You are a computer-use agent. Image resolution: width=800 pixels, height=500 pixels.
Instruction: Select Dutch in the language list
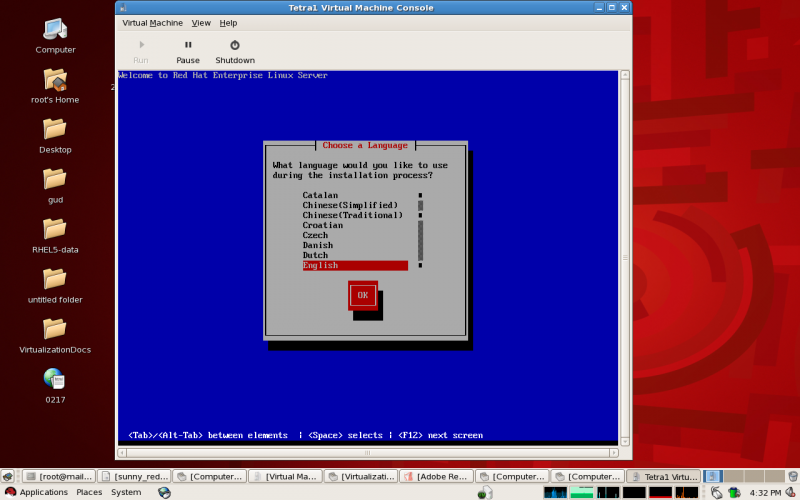tap(355, 255)
